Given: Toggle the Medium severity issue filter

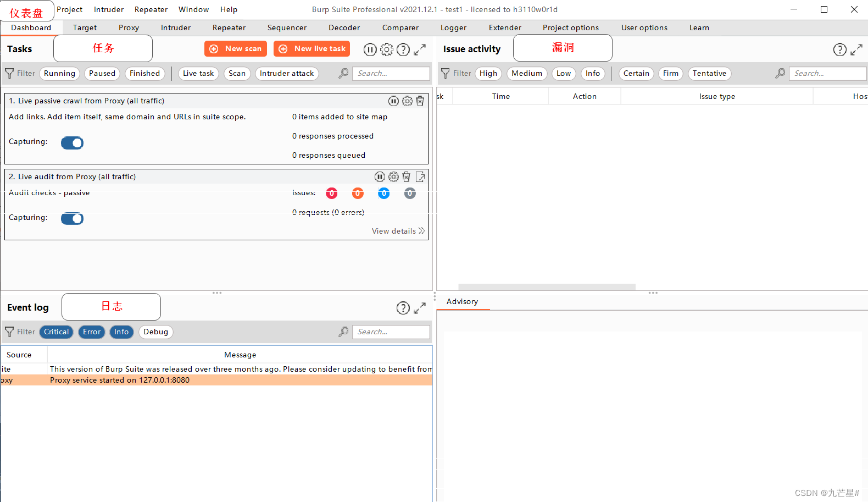Looking at the screenshot, I should pyautogui.click(x=527, y=73).
